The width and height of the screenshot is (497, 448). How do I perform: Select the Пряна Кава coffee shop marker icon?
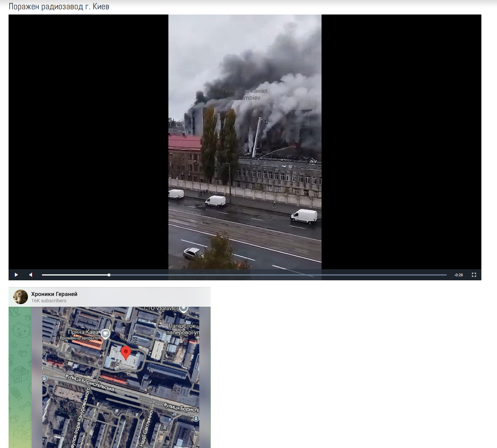coord(106,333)
